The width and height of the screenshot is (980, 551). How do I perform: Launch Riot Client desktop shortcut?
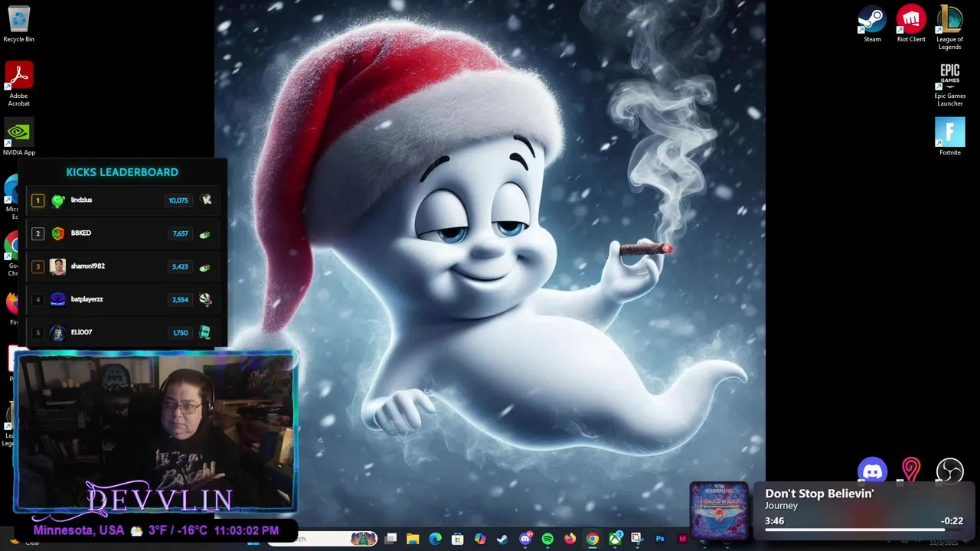[x=911, y=24]
